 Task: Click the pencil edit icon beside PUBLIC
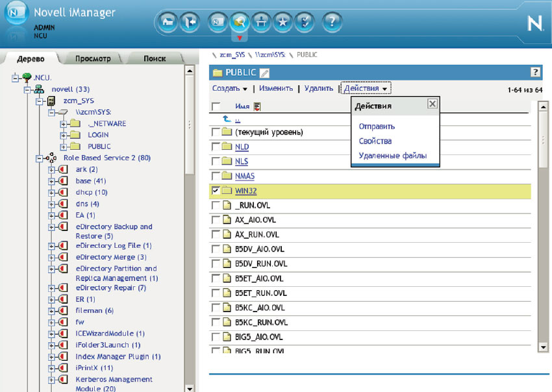tap(264, 73)
